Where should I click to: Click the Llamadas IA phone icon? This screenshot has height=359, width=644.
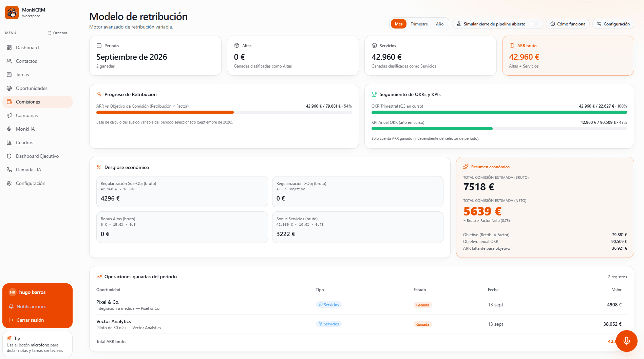coord(9,170)
